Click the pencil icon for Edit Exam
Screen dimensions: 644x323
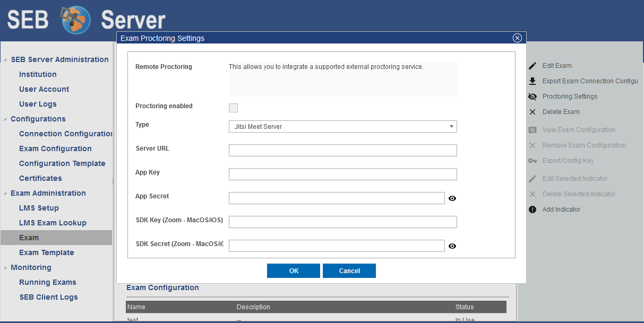533,66
